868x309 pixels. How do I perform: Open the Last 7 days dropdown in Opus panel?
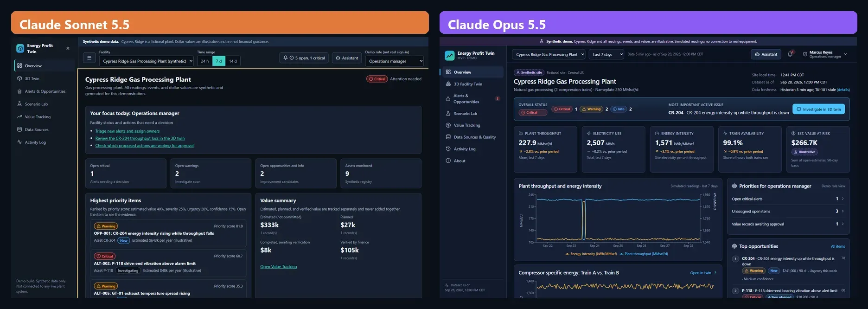[606, 54]
